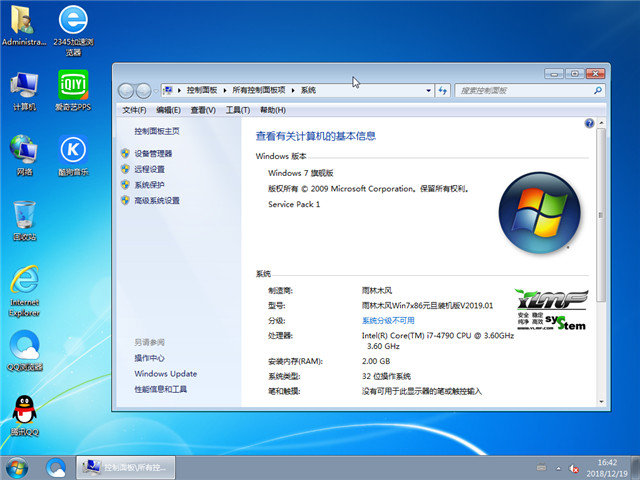Open the Administrator folder desktop icon

click(24, 25)
